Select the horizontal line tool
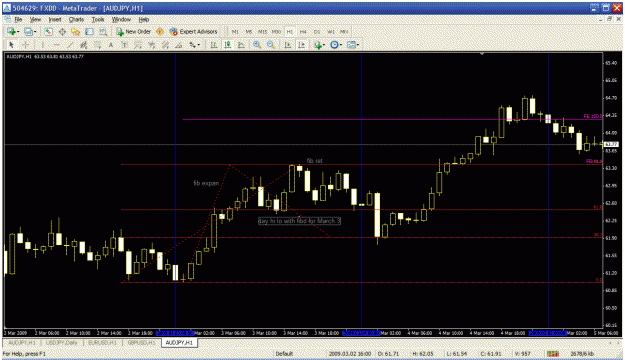The image size is (625, 360). click(x=57, y=45)
